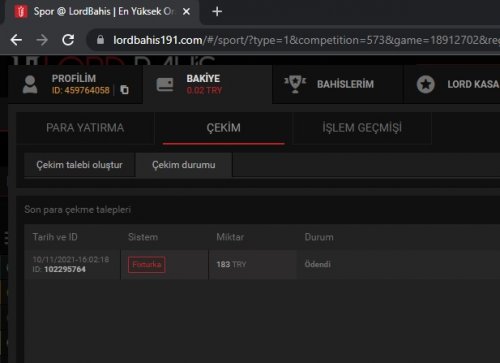Click the withdrawal ID 102295764
Image resolution: width=500 pixels, height=363 pixels.
[65, 269]
